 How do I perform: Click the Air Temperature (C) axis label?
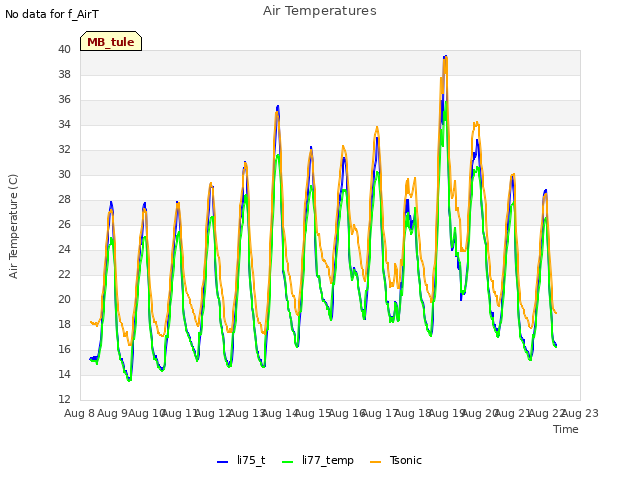(13, 227)
